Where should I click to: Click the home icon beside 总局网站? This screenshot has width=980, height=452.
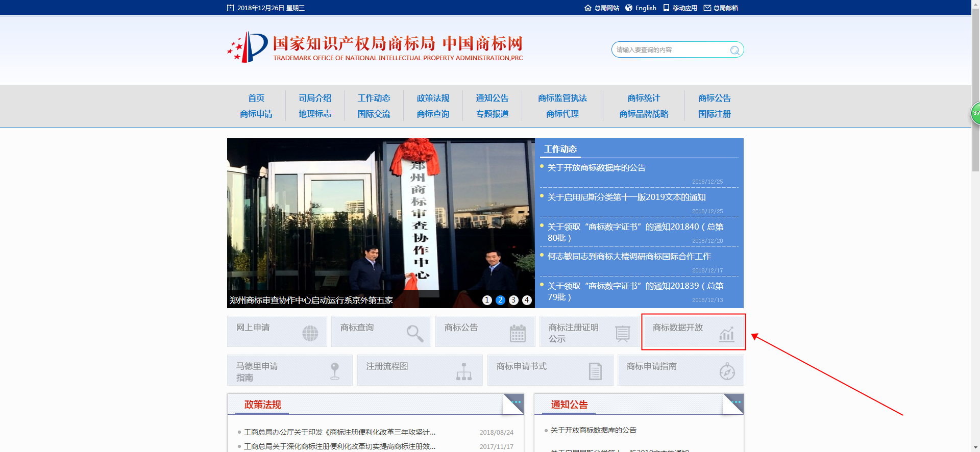[x=587, y=8]
